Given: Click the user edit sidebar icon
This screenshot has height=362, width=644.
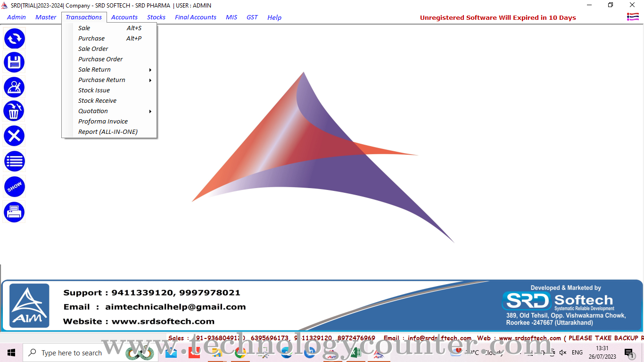Looking at the screenshot, I should 14,87.
